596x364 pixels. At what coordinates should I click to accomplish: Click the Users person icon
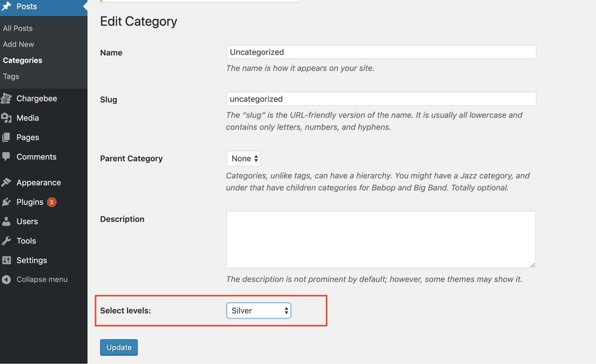point(6,222)
